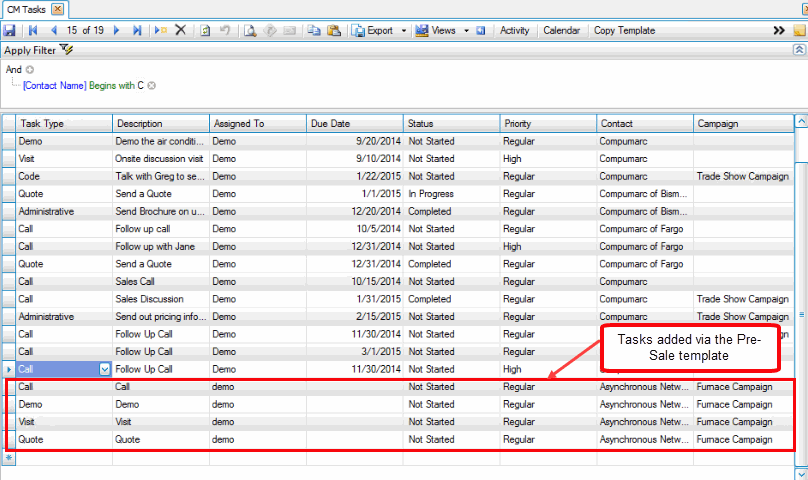This screenshot has height=480, width=808.
Task: Click the Apply Filter lightning funnel icon
Action: pos(66,49)
